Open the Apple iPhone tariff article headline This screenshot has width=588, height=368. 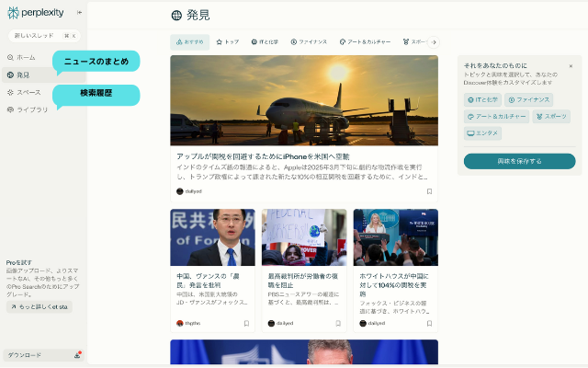click(263, 156)
